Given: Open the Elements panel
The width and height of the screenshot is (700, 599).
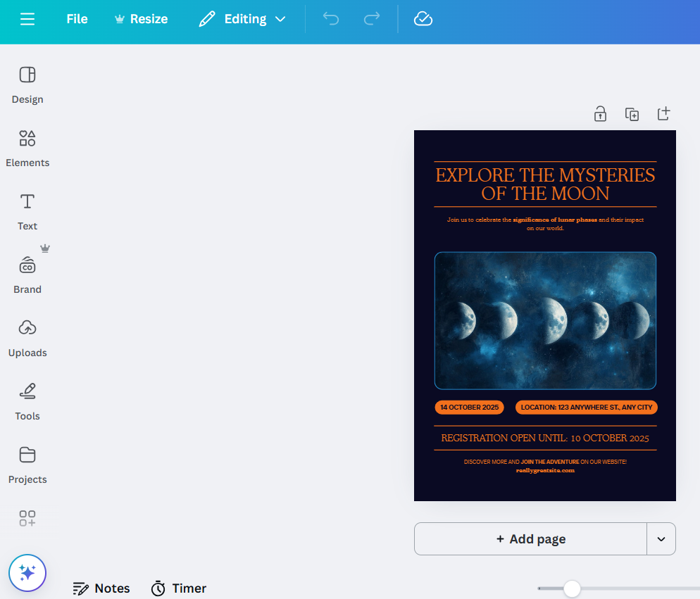Looking at the screenshot, I should click(x=27, y=148).
